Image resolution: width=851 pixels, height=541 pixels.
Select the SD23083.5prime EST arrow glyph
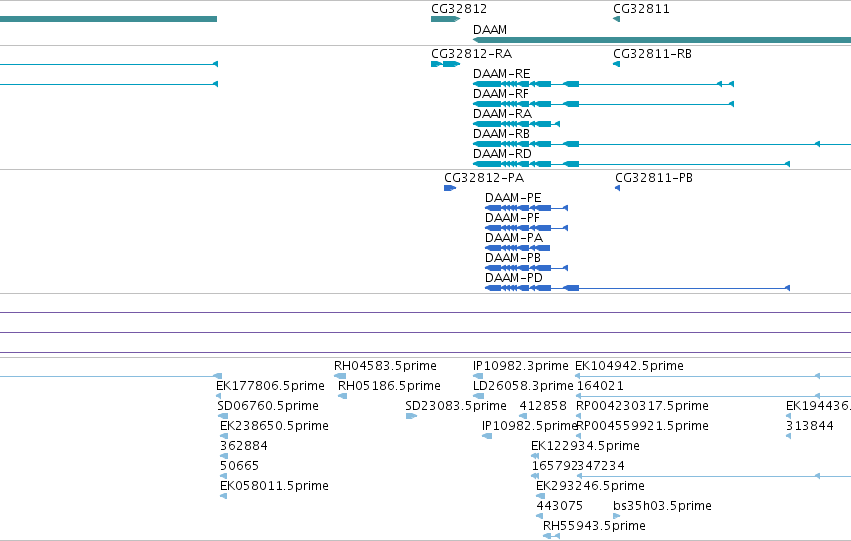(x=411, y=416)
